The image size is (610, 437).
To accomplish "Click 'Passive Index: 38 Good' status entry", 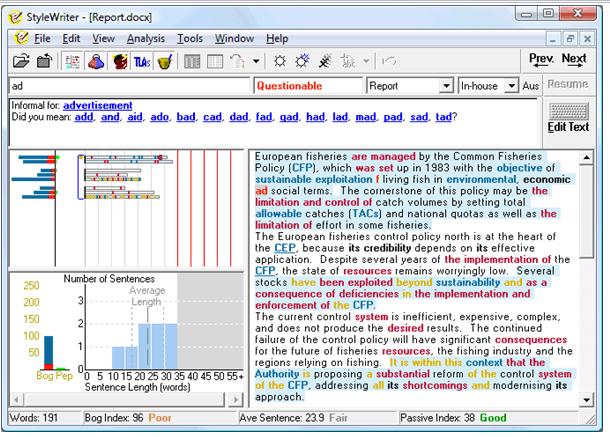I will click(x=453, y=418).
